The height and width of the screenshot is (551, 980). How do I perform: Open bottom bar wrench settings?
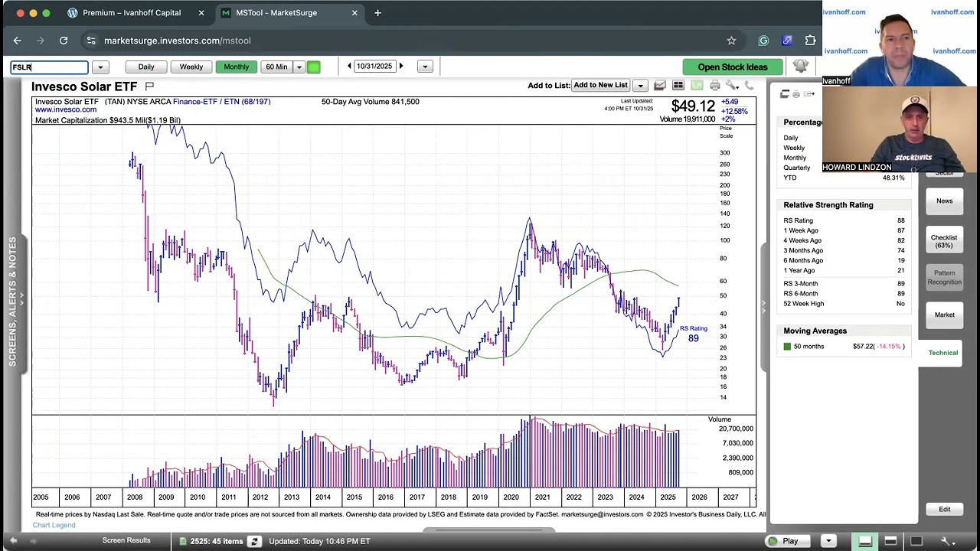tap(948, 541)
